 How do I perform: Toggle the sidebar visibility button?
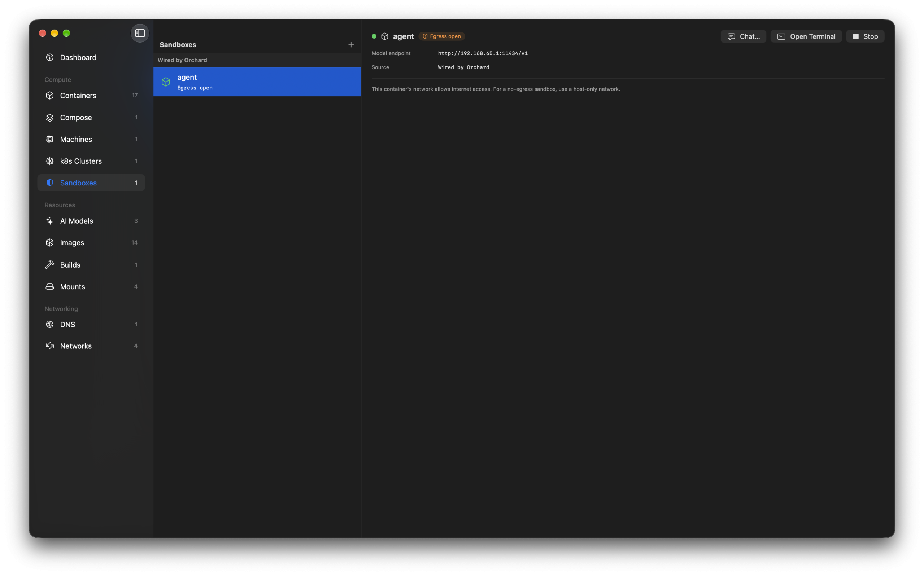[140, 33]
